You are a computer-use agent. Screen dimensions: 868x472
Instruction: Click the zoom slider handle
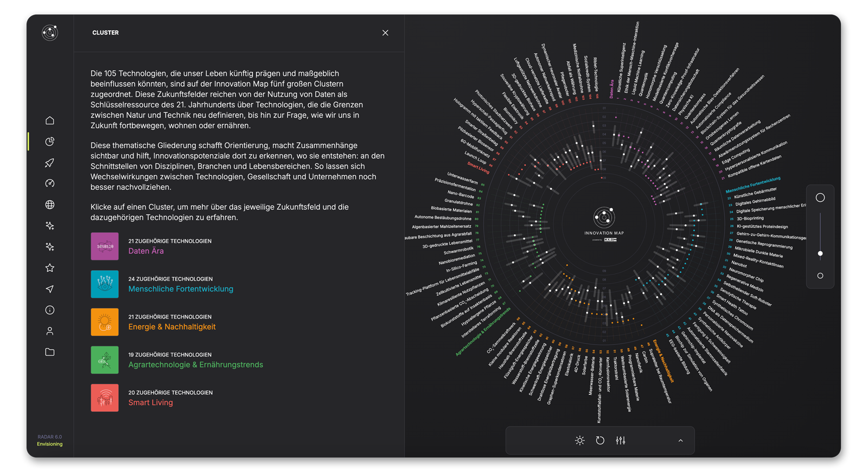pos(820,253)
